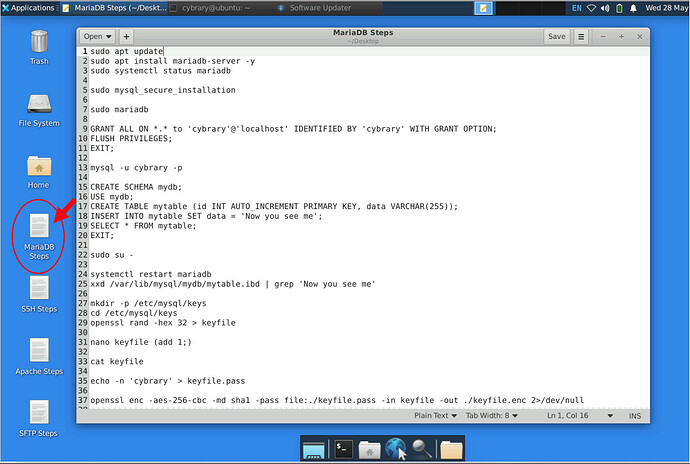Click the MariaDB Steps window title

tap(363, 33)
